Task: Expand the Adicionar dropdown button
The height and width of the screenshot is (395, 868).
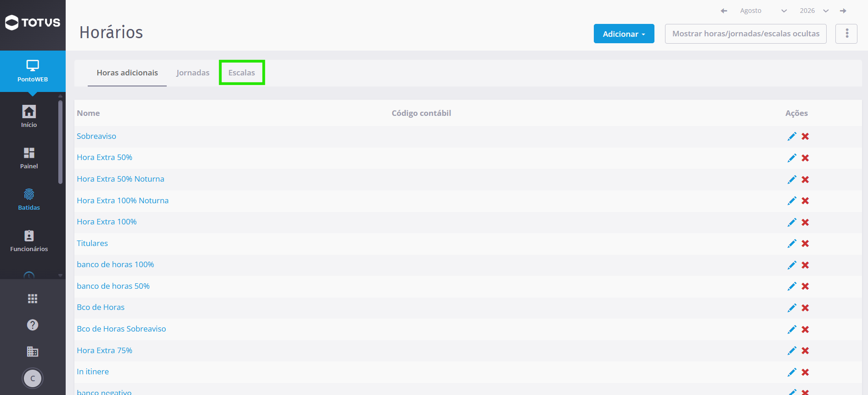Action: pyautogui.click(x=624, y=34)
